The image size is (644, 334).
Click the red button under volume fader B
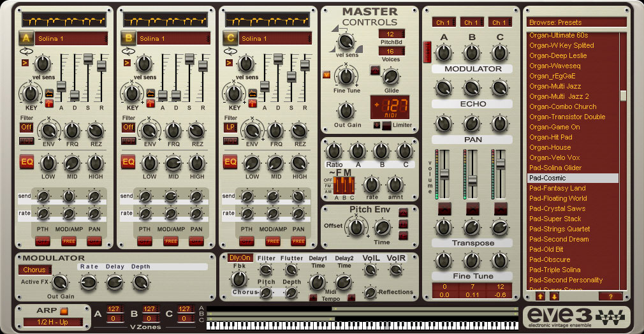472,208
